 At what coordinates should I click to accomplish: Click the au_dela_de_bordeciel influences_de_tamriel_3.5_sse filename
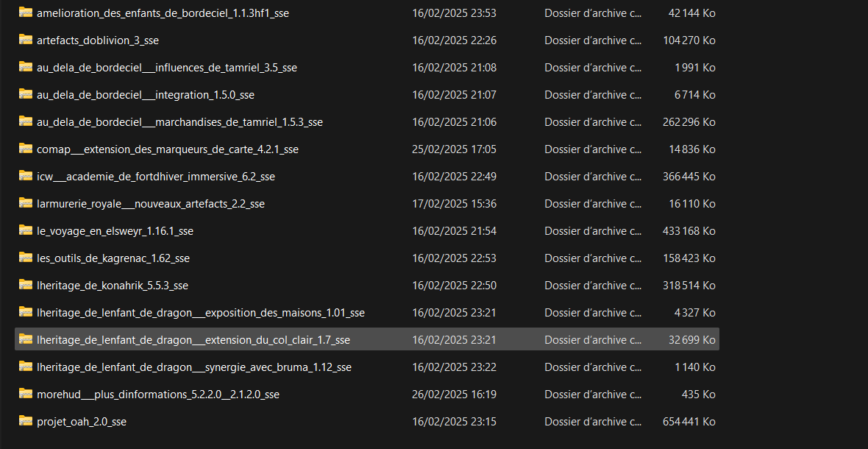(x=167, y=68)
